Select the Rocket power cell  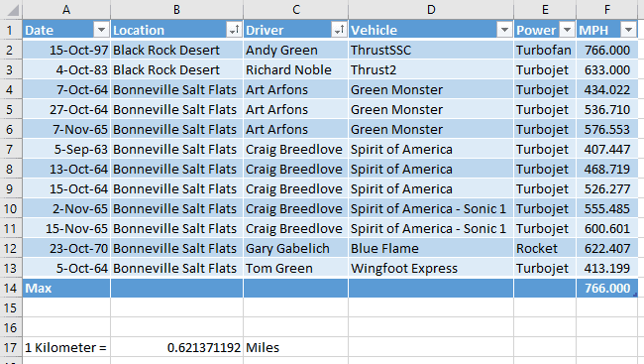point(545,248)
